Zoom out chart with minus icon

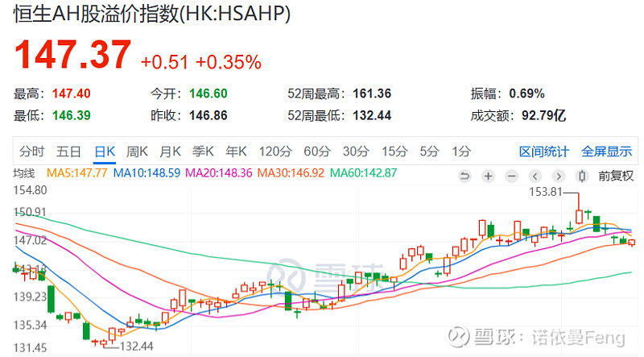pyautogui.click(x=511, y=176)
